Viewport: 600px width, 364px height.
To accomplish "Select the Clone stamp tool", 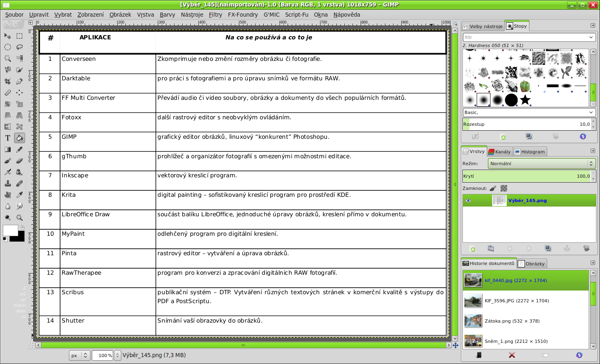I will click(x=8, y=183).
